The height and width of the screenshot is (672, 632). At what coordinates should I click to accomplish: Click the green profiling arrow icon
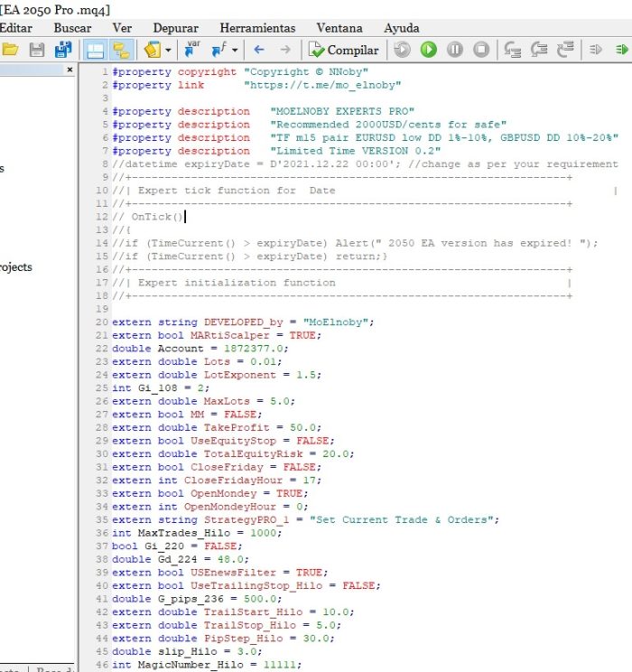click(622, 50)
